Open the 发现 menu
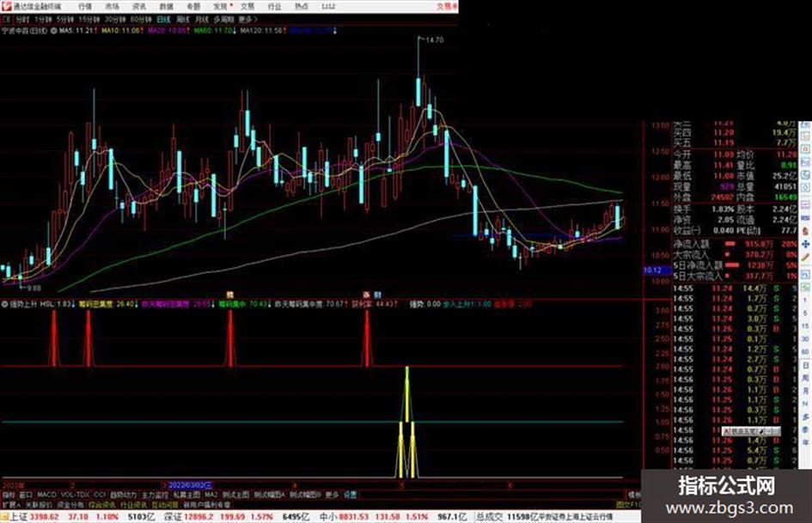Image resolution: width=812 pixels, height=523 pixels. (x=221, y=6)
